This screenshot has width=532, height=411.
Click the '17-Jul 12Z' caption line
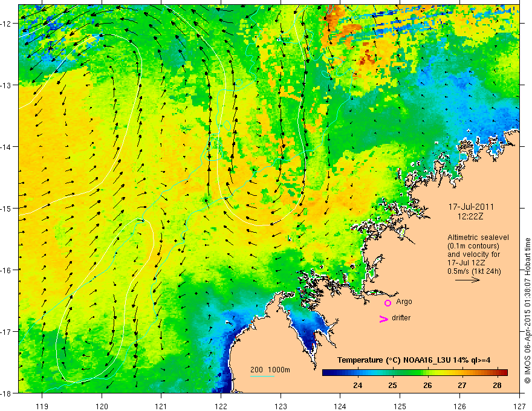(x=466, y=263)
